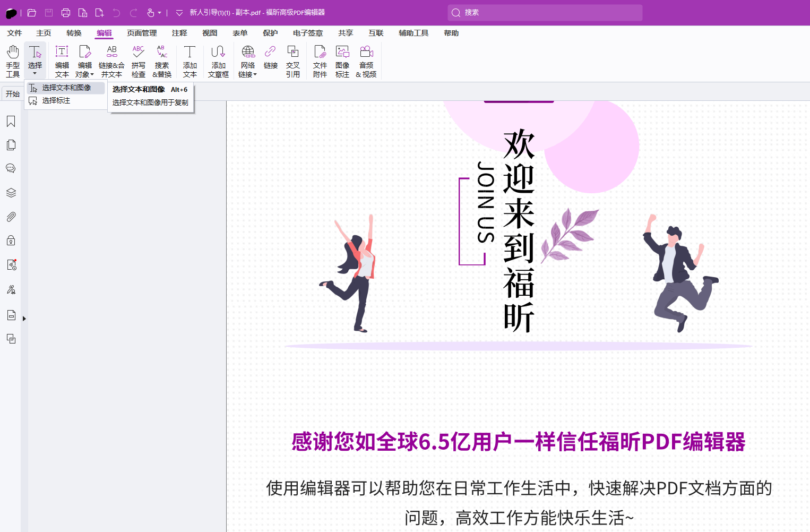Click the 文件附件 tool
This screenshot has width=810, height=532.
click(320, 61)
